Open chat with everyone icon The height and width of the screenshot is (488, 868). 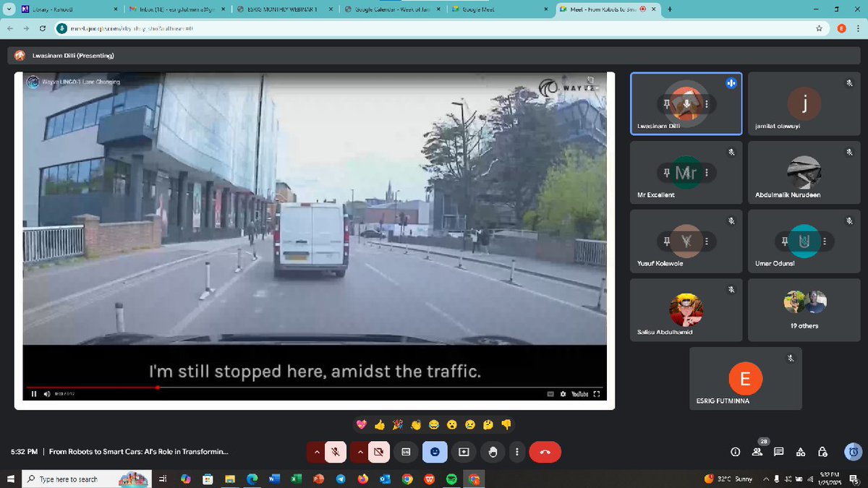coord(778,452)
